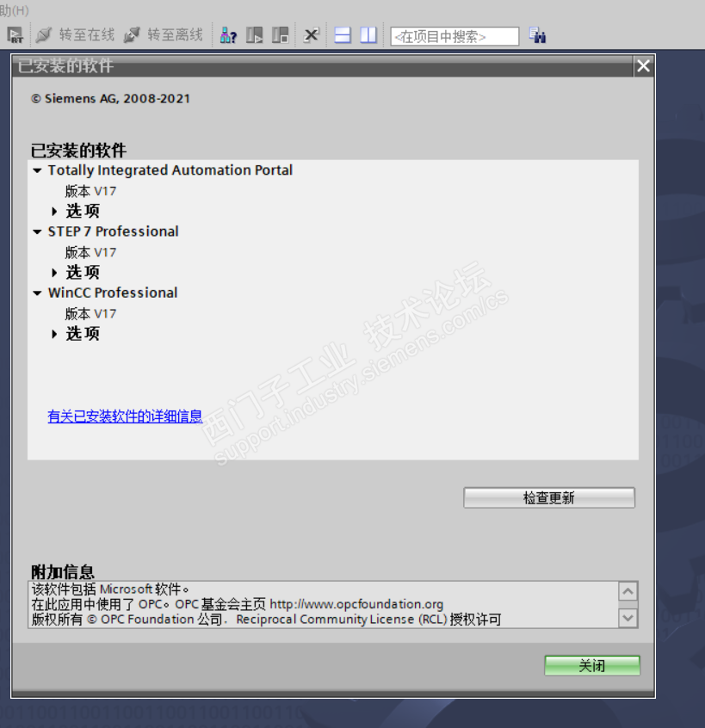Open the 助(H) help menu

click(x=14, y=10)
